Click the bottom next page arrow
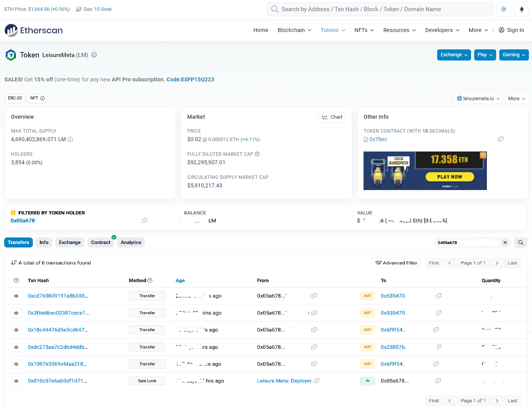The height and width of the screenshot is (409, 532). point(497,401)
